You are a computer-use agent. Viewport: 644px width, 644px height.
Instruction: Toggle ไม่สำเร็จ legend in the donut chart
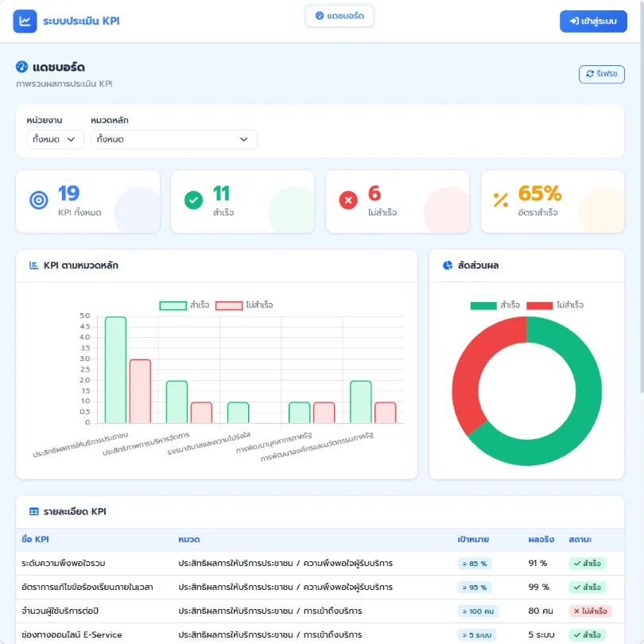click(x=555, y=305)
